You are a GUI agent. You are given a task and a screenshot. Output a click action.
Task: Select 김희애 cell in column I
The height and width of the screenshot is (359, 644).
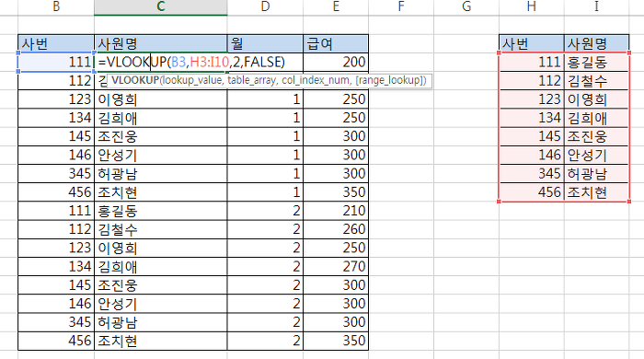(x=596, y=118)
